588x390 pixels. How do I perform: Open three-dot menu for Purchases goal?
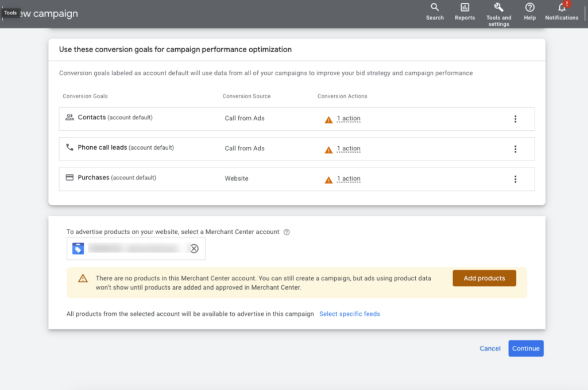tap(515, 179)
